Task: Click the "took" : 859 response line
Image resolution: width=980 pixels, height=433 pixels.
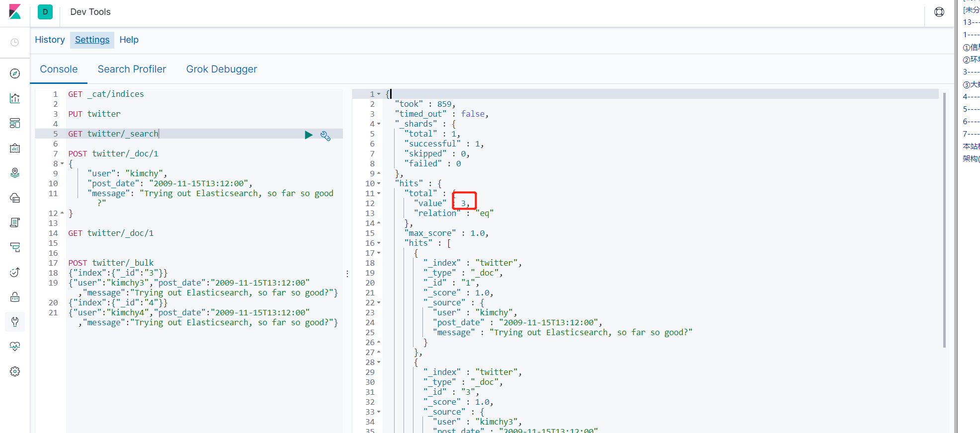Action: tap(425, 104)
